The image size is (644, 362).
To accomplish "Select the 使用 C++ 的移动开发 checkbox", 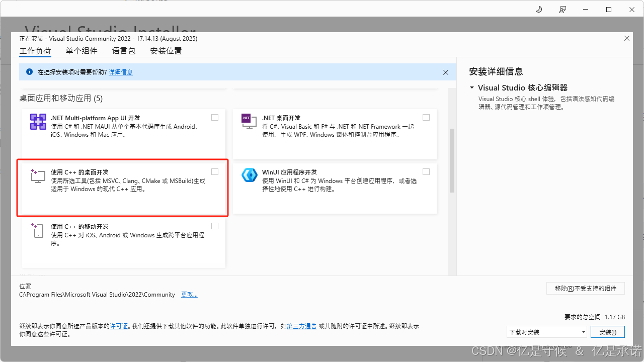I will (x=215, y=226).
